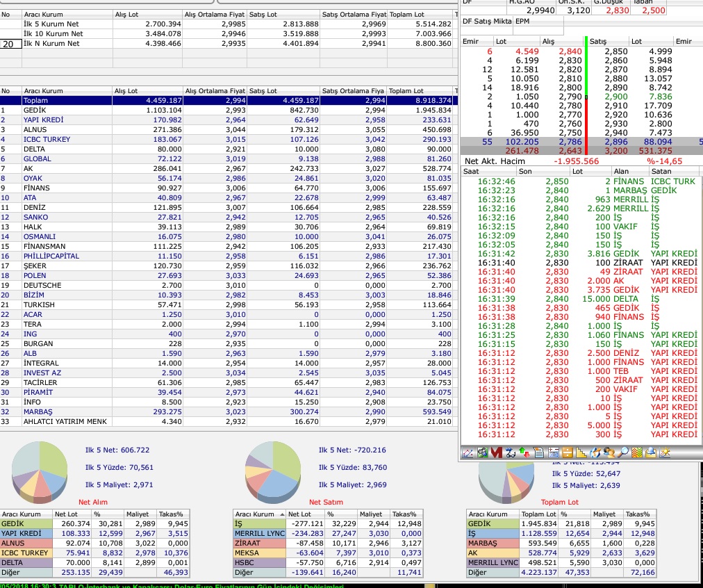Click the DF Satış Mikta label

tap(487, 21)
